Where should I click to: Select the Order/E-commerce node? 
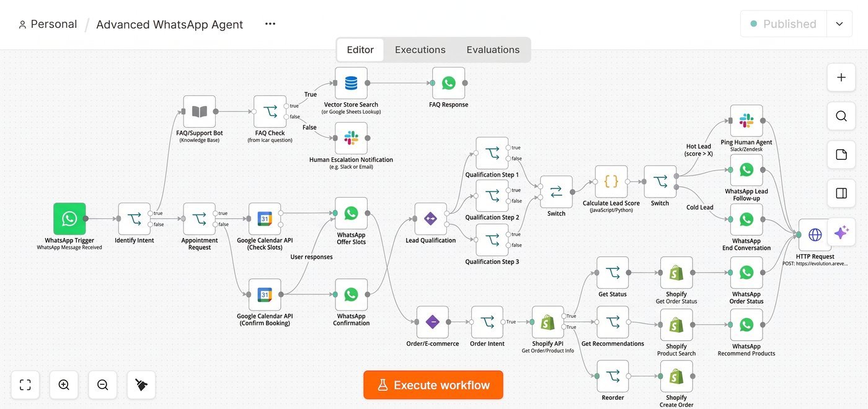433,322
